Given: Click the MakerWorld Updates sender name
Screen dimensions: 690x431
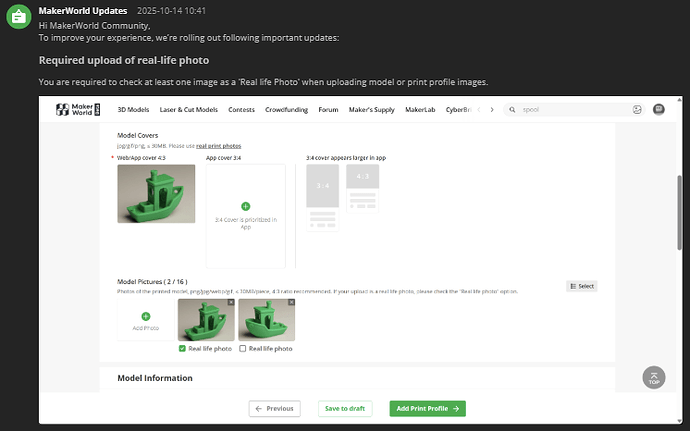Looking at the screenshot, I should pos(83,11).
